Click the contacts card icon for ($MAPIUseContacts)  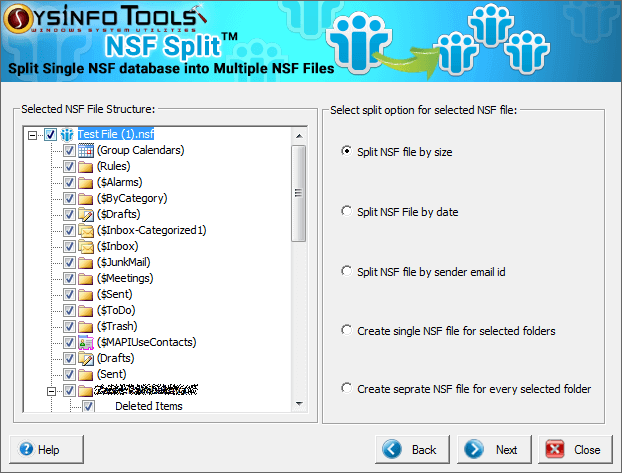click(86, 342)
